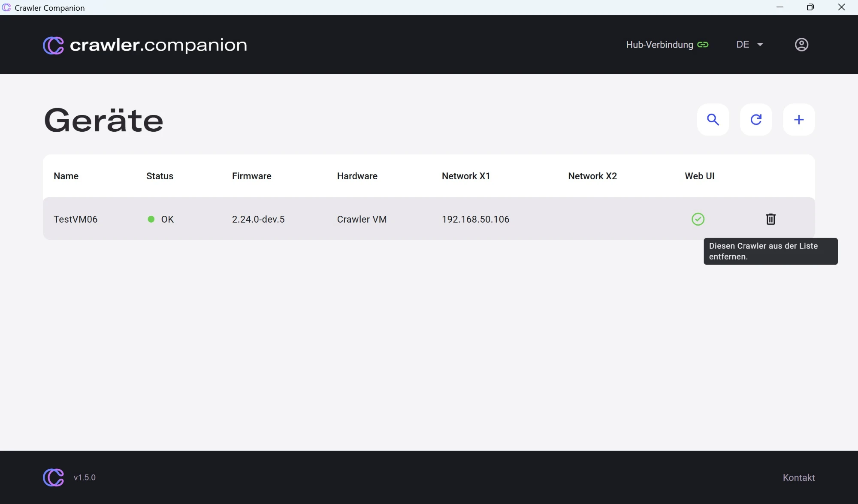Click firmware value 2.24.0-dev.5
858x504 pixels.
pos(258,219)
